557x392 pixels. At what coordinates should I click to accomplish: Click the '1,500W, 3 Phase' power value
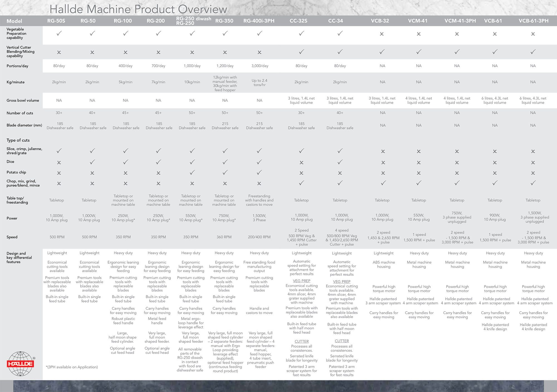(x=259, y=218)
